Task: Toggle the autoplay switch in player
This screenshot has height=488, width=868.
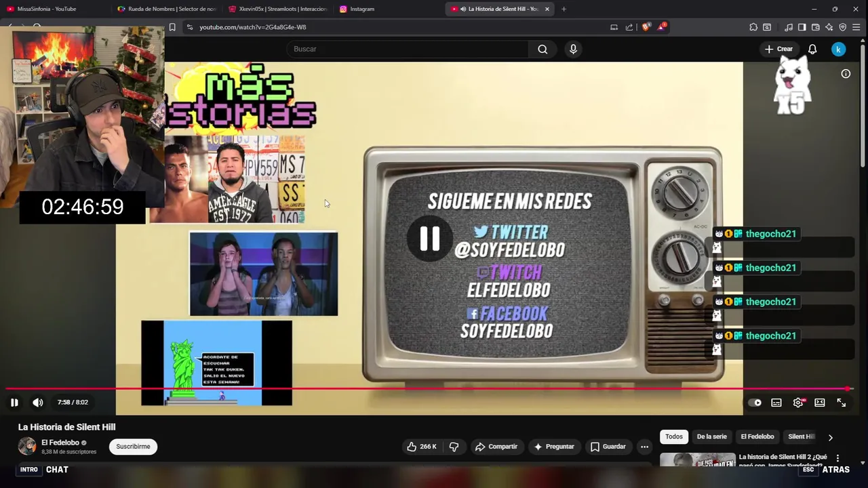Action: (x=755, y=403)
